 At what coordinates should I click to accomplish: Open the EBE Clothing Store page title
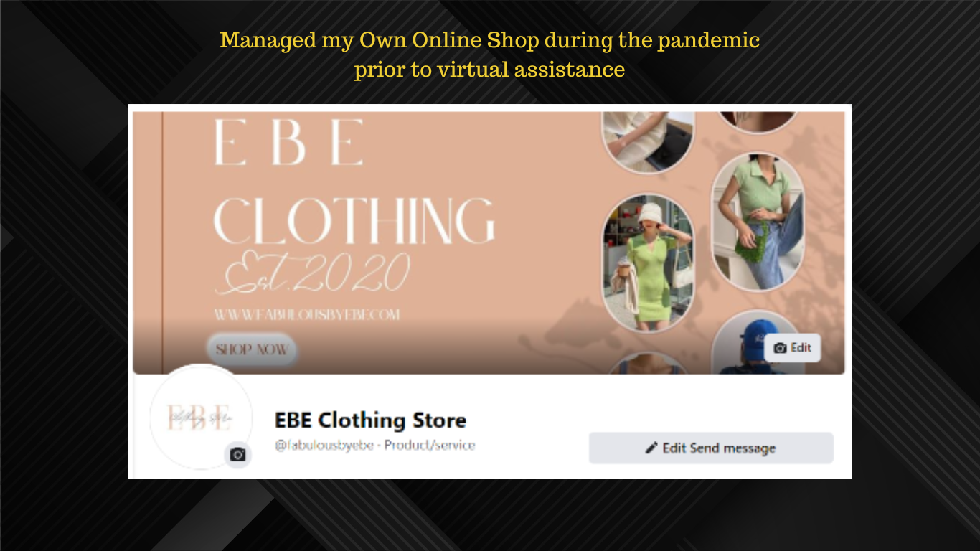(x=371, y=420)
